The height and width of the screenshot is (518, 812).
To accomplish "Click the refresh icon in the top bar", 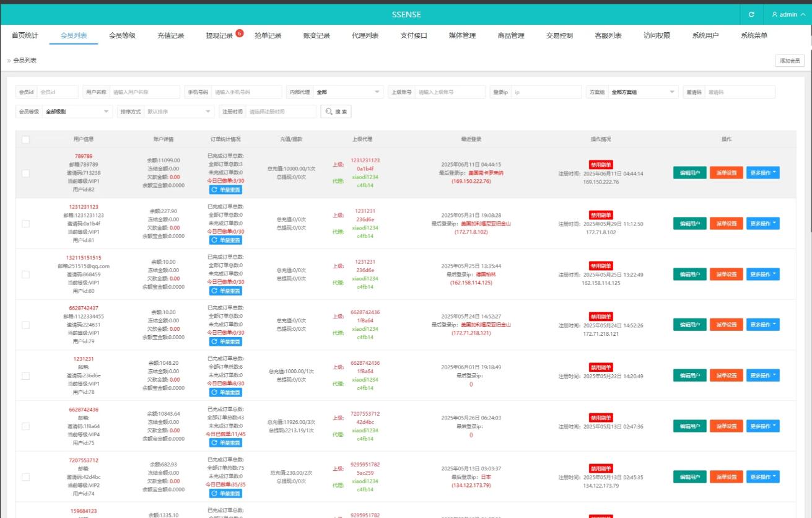I will click(751, 14).
